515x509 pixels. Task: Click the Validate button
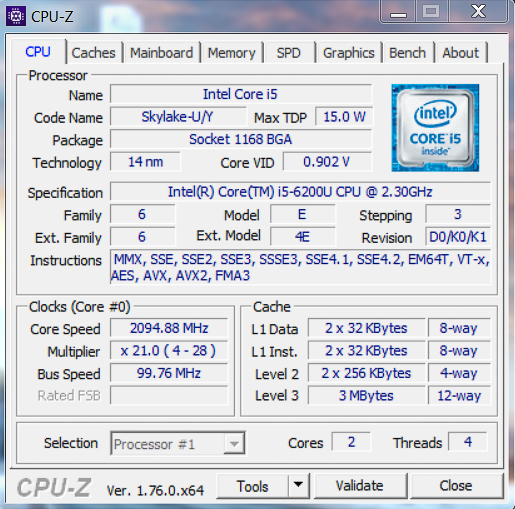[x=360, y=486]
